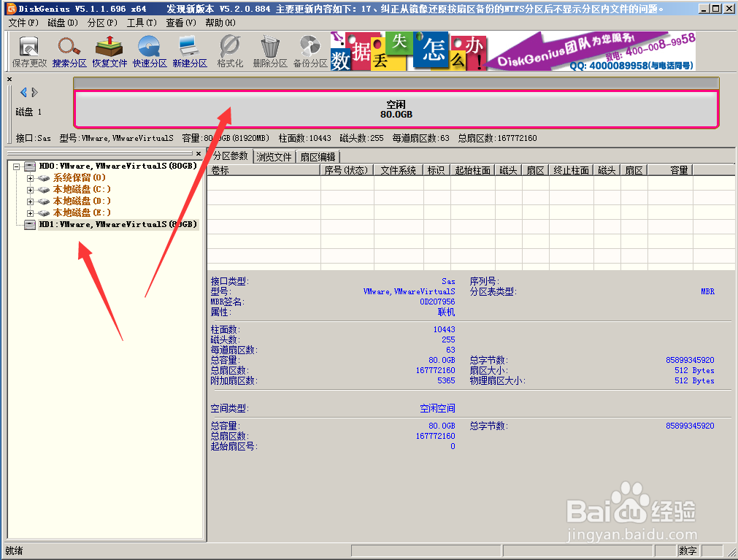Click the 起始柱面 column header
The image size is (738, 560).
coord(473,170)
